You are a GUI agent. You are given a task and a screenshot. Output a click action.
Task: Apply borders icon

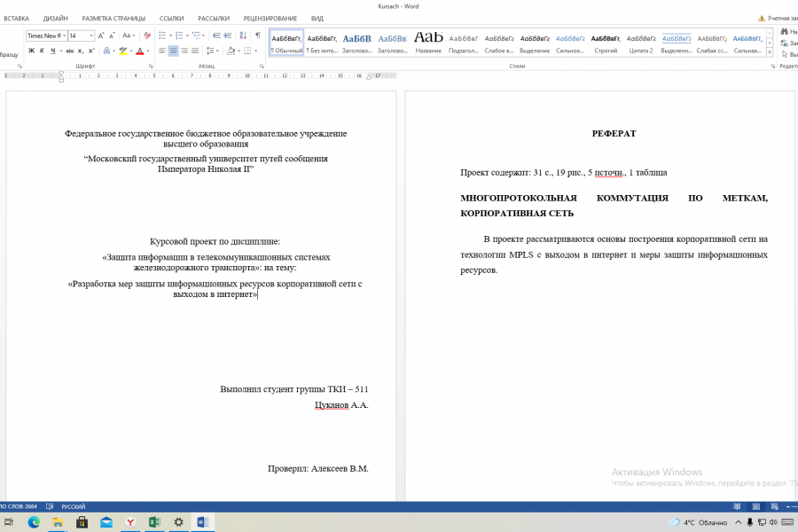tap(247, 51)
